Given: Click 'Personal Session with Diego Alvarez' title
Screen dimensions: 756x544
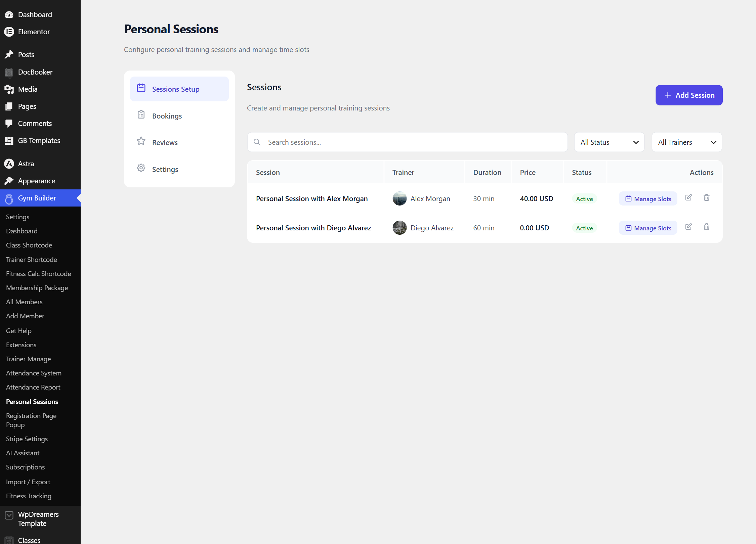Looking at the screenshot, I should pyautogui.click(x=313, y=228).
